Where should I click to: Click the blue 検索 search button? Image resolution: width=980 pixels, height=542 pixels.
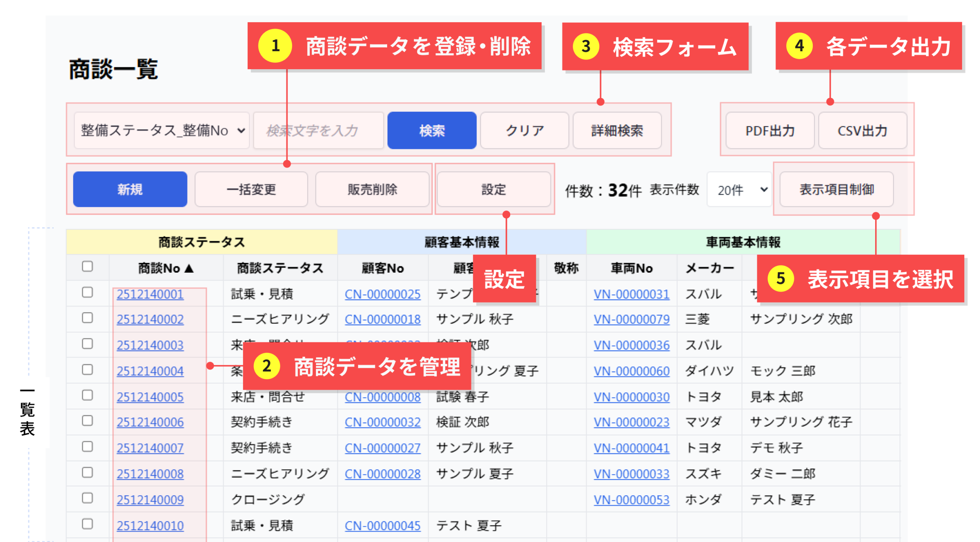[x=431, y=130]
